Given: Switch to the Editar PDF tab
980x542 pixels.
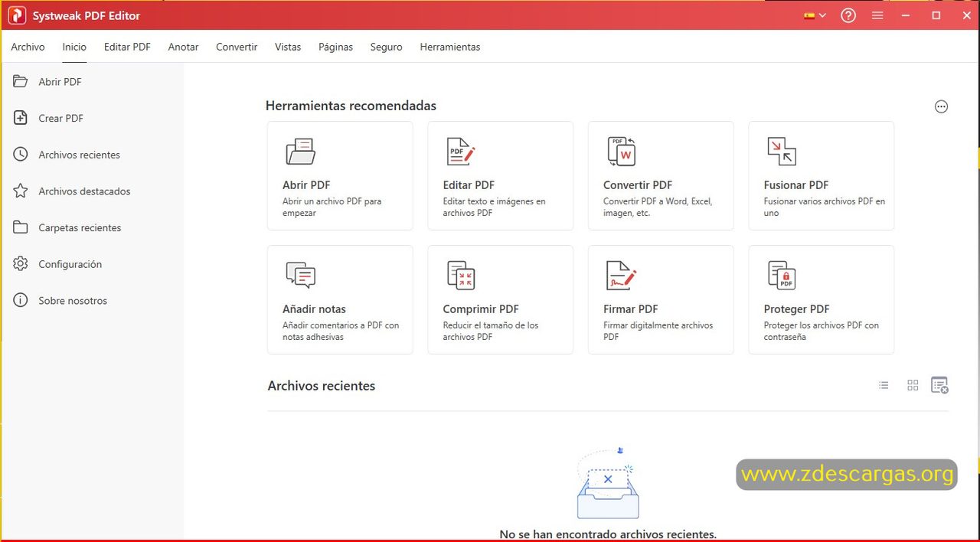Looking at the screenshot, I should pos(127,47).
